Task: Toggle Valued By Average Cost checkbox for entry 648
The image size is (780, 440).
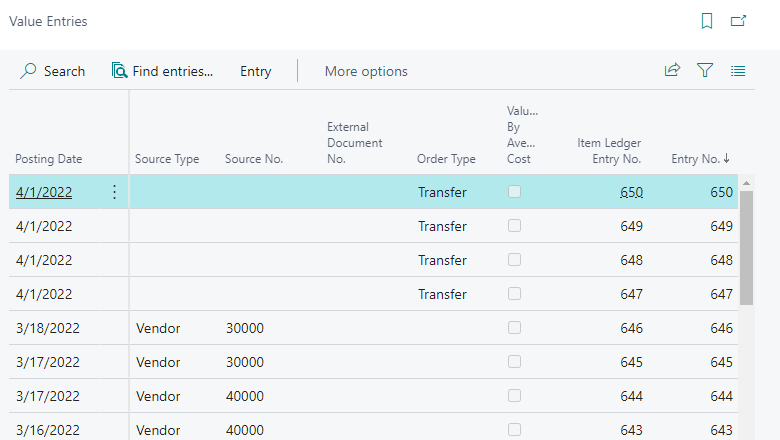Action: click(x=514, y=260)
